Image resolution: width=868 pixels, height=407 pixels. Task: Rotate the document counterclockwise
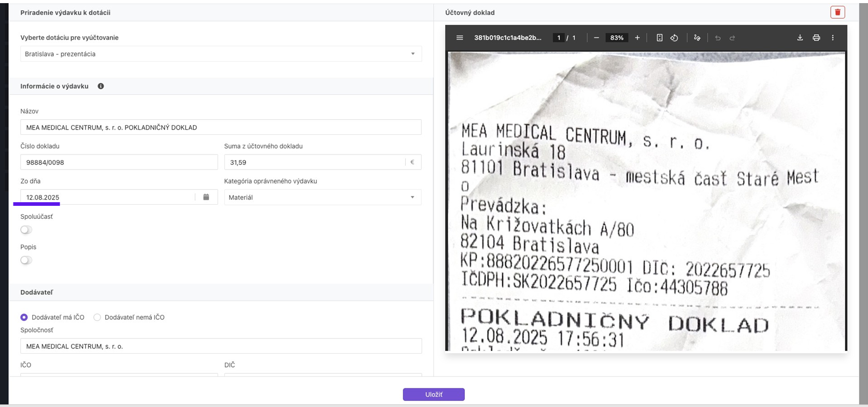(674, 38)
